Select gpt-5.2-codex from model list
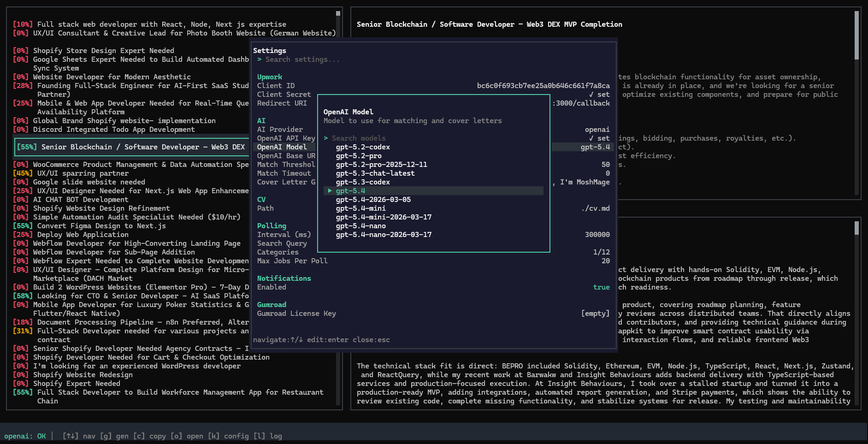 [363, 147]
